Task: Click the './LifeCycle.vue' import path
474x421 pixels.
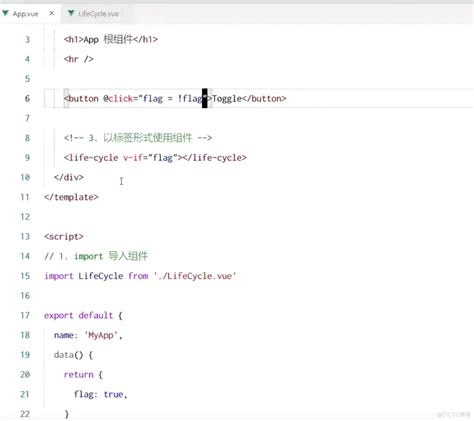Action: click(195, 276)
